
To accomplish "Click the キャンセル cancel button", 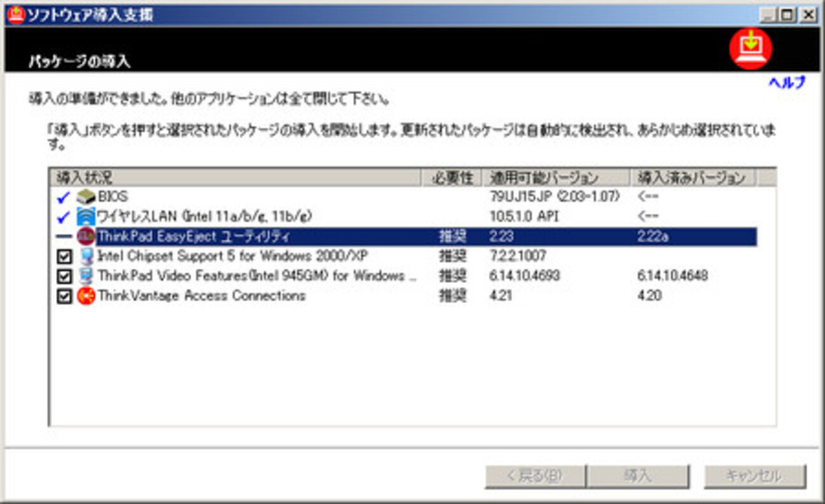I will pos(755,476).
